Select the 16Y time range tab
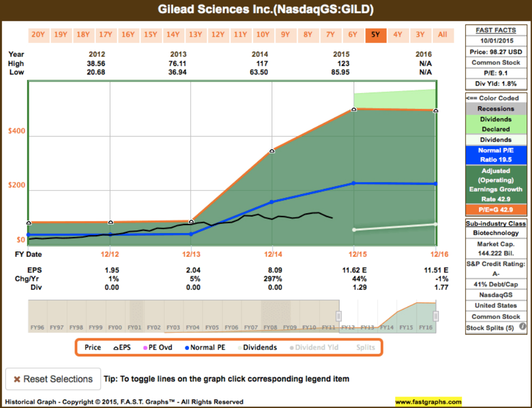The image size is (532, 408). tap(128, 35)
